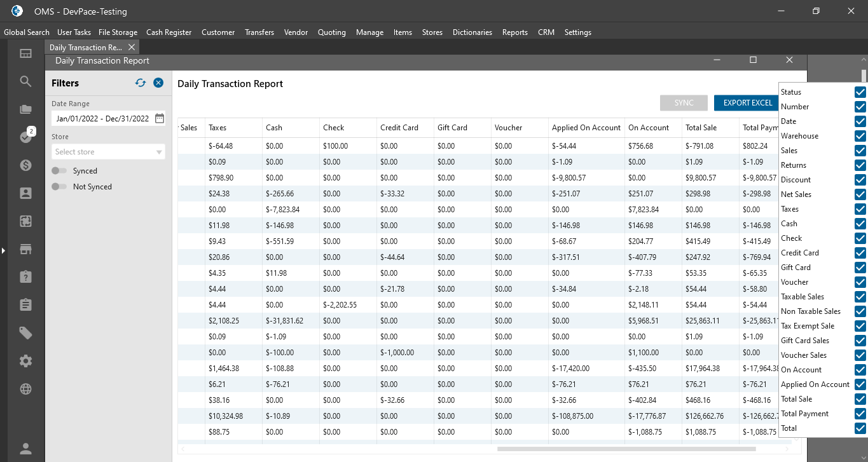
Task: Click the EXPORT EXCEL button
Action: coord(747,103)
